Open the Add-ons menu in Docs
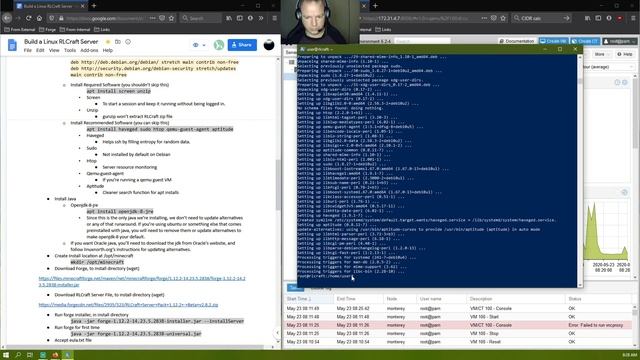Image resolution: width=640 pixels, height=360 pixels. [x=89, y=50]
